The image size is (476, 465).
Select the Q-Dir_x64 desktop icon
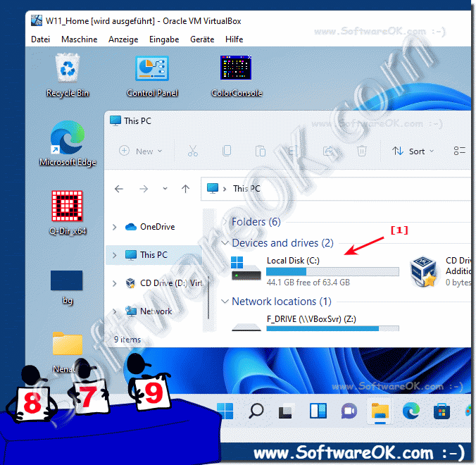click(x=68, y=213)
